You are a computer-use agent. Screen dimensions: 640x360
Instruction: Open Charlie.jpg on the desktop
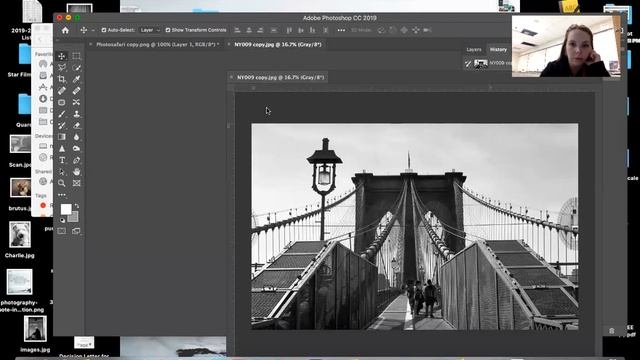20,240
